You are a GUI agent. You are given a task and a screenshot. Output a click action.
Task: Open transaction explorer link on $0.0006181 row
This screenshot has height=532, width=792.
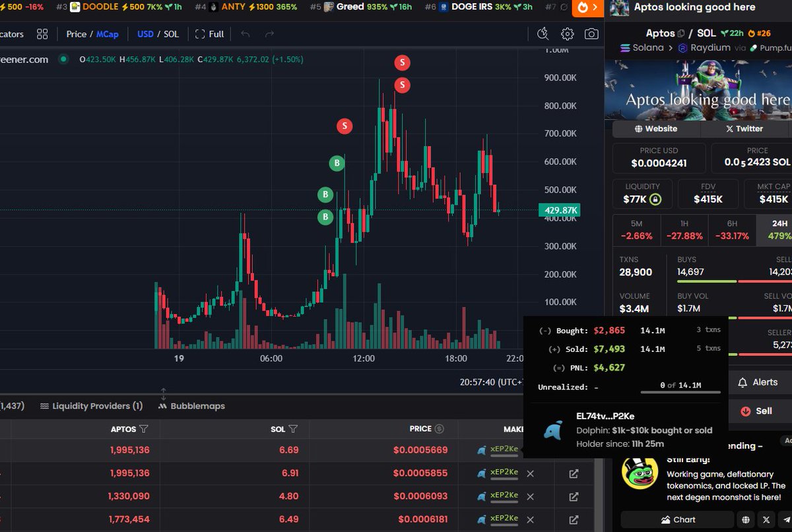point(574,519)
